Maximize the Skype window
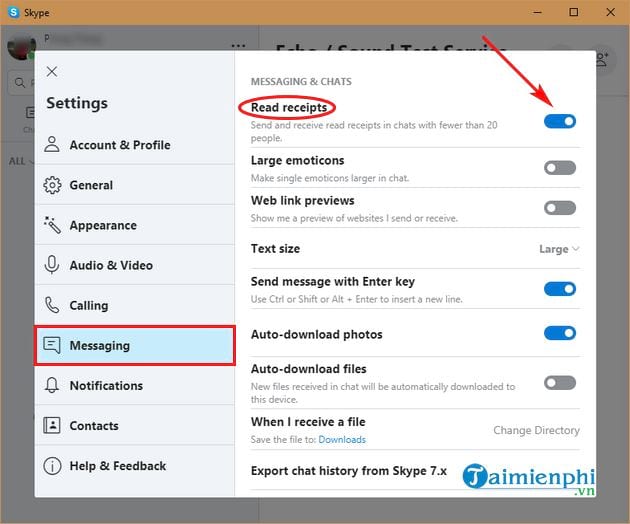This screenshot has height=524, width=630. [574, 12]
